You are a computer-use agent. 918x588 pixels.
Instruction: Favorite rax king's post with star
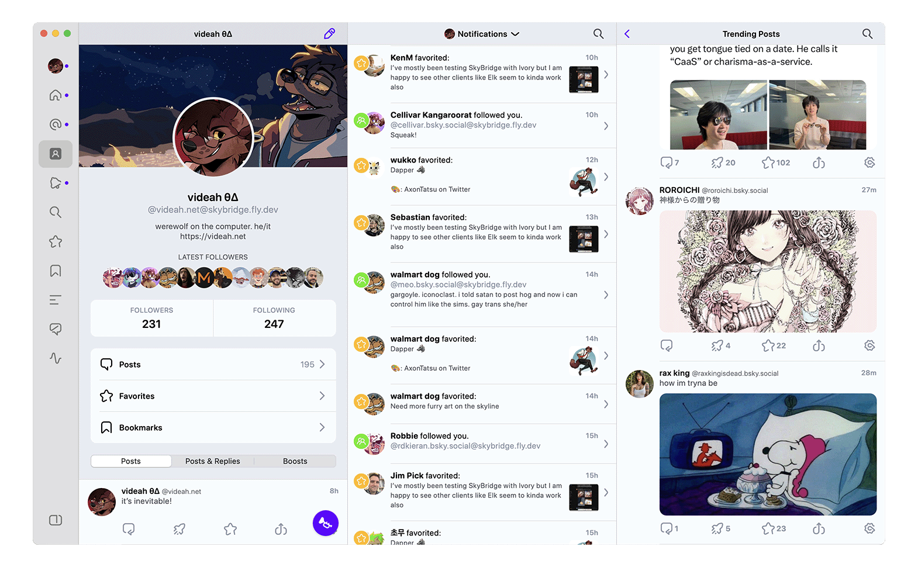pyautogui.click(x=768, y=528)
